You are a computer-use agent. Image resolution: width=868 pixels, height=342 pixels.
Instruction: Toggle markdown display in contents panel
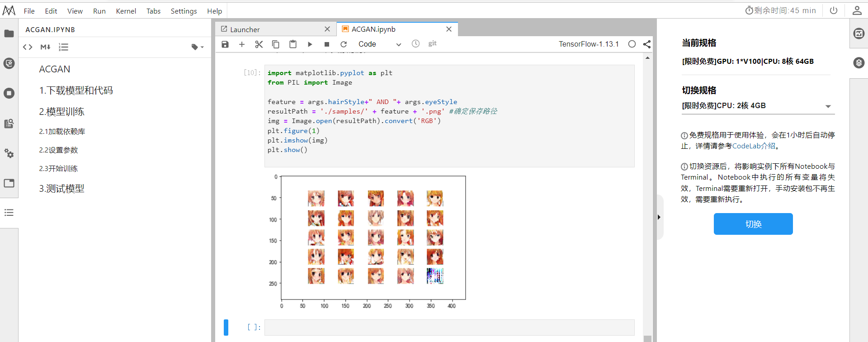tap(45, 47)
